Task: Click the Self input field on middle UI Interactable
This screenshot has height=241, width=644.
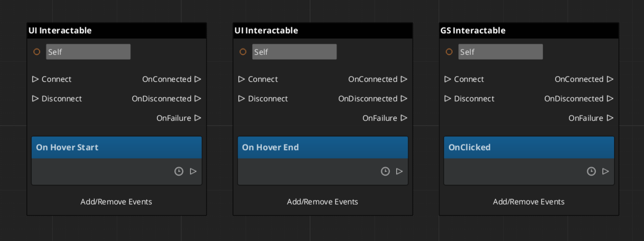Action: pyautogui.click(x=294, y=52)
